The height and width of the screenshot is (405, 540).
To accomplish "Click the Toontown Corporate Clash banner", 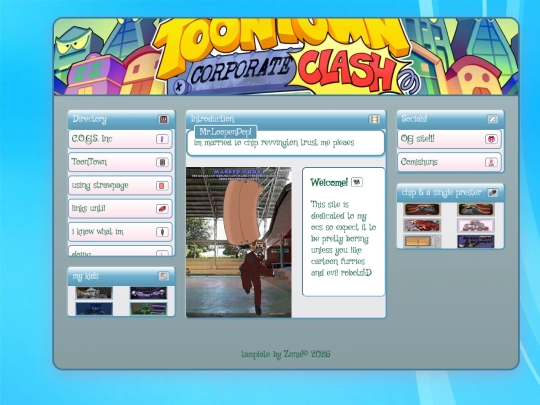I will [286, 57].
